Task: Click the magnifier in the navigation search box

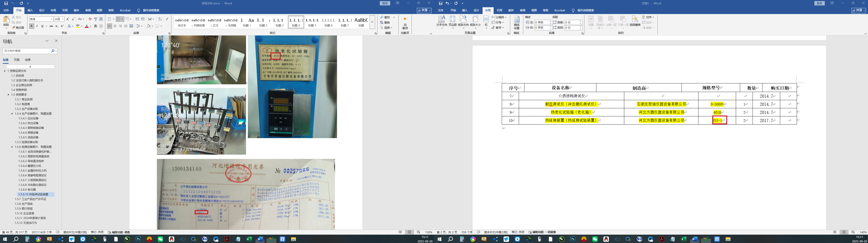Action: 53,51
